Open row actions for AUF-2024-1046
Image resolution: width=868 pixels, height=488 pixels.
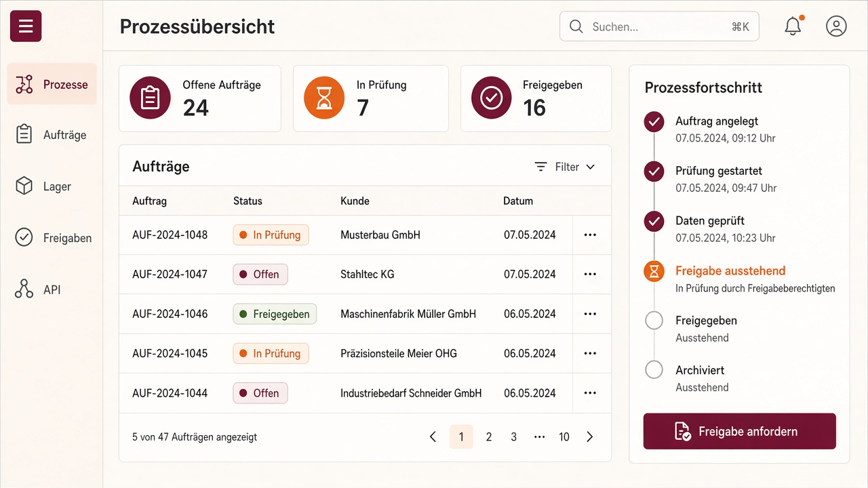[x=590, y=314]
